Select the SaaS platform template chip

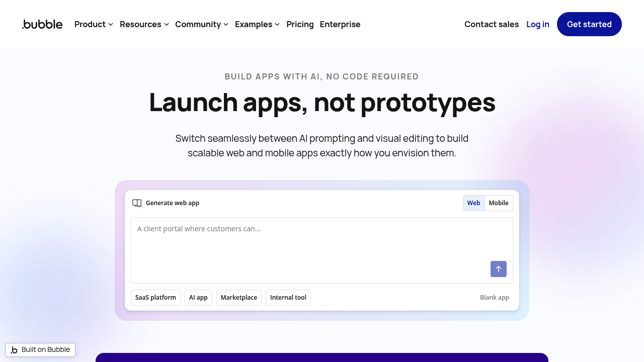point(155,297)
